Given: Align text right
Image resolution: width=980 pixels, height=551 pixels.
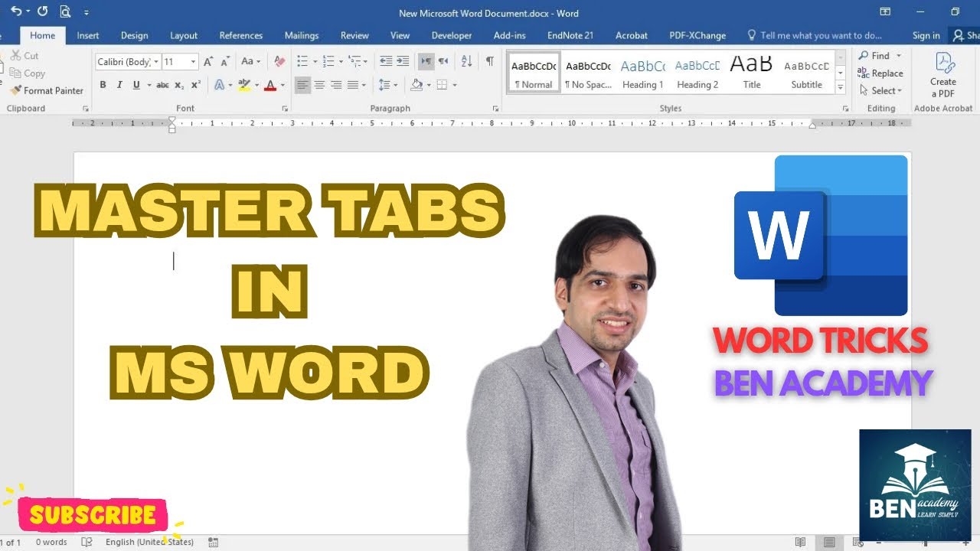Looking at the screenshot, I should pos(337,85).
